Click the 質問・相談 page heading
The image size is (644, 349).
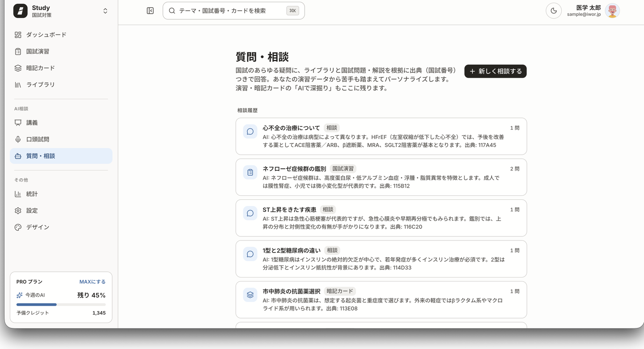(262, 57)
